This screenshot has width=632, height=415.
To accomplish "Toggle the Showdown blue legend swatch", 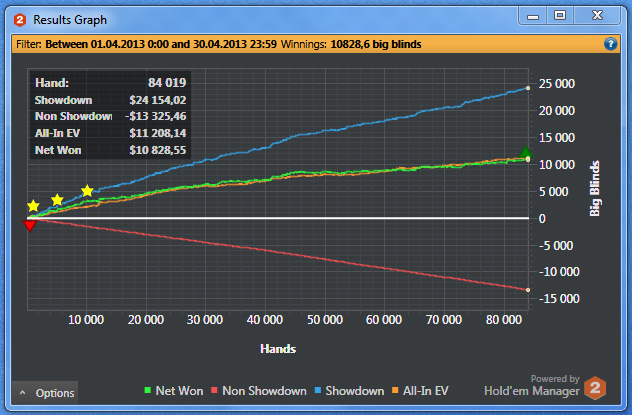I will tap(318, 390).
